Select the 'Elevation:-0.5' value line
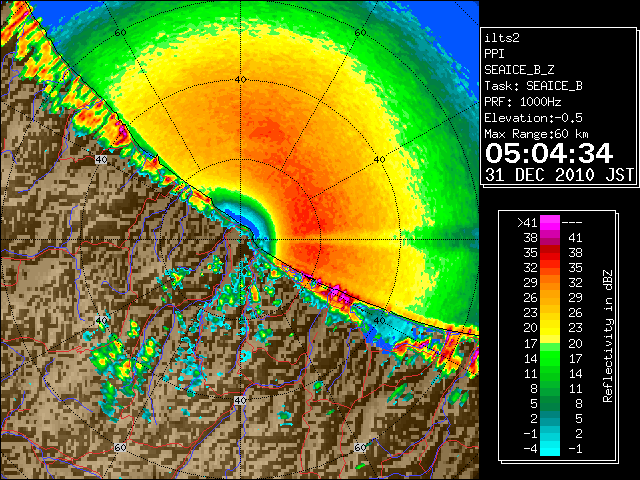The image size is (640, 480). (533, 118)
